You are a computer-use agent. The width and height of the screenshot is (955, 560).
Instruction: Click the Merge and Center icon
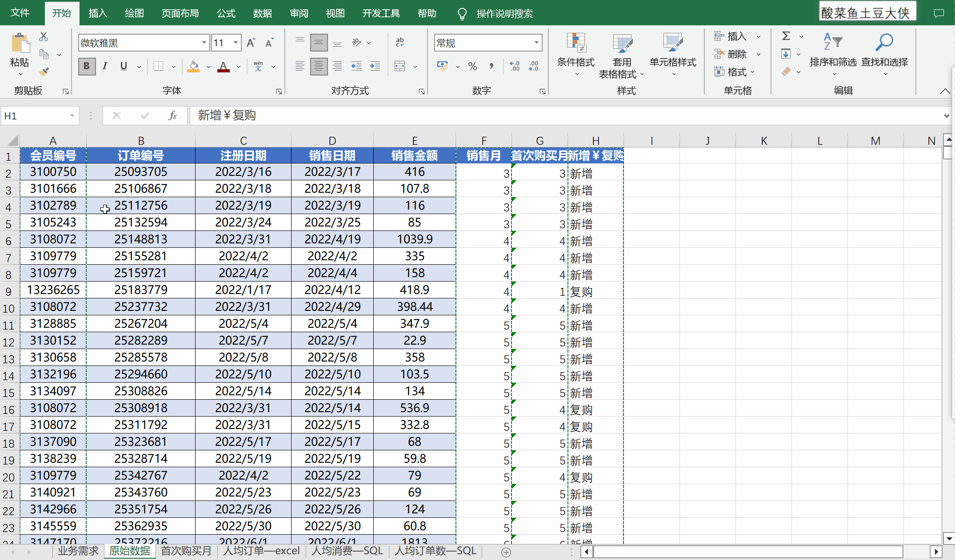(x=400, y=67)
